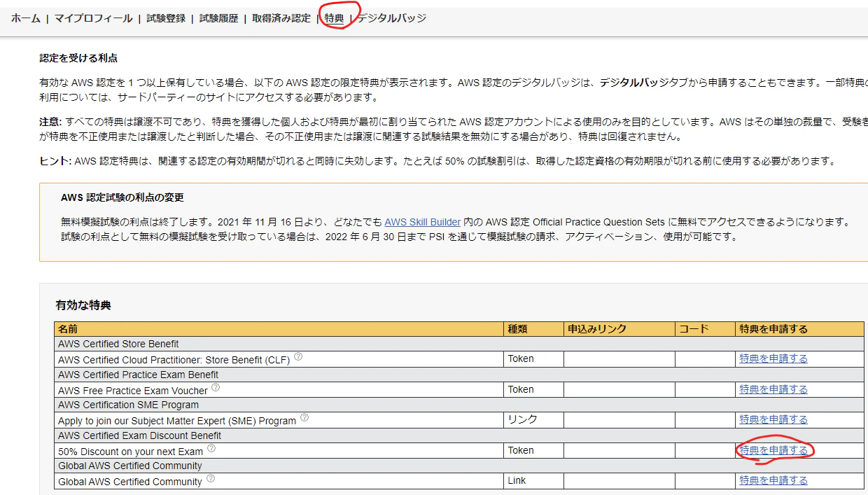
Task: Open the ホーム tab
Action: [25, 18]
